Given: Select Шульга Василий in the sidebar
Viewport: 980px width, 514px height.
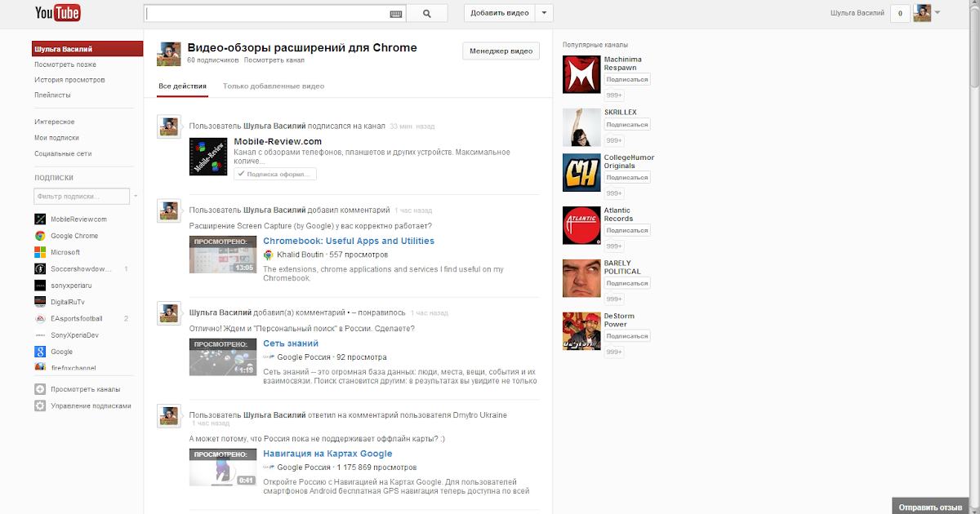Looking at the screenshot, I should (86, 49).
